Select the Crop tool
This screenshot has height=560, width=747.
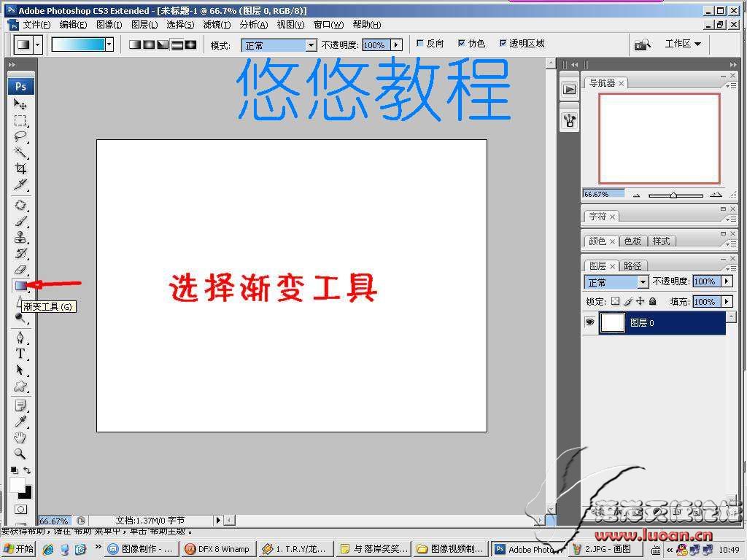point(20,168)
